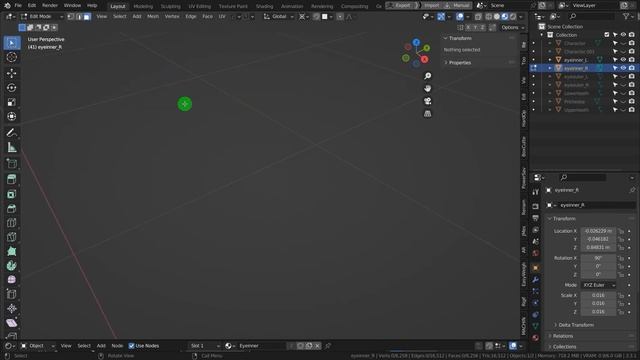This screenshot has height=360, width=640.
Task: Open the Modifiers wrench tab
Action: tap(536, 280)
